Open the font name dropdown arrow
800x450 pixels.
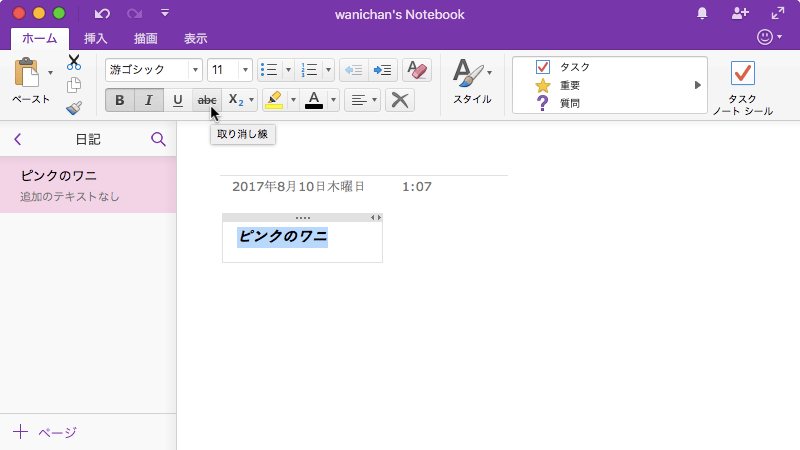coord(195,70)
